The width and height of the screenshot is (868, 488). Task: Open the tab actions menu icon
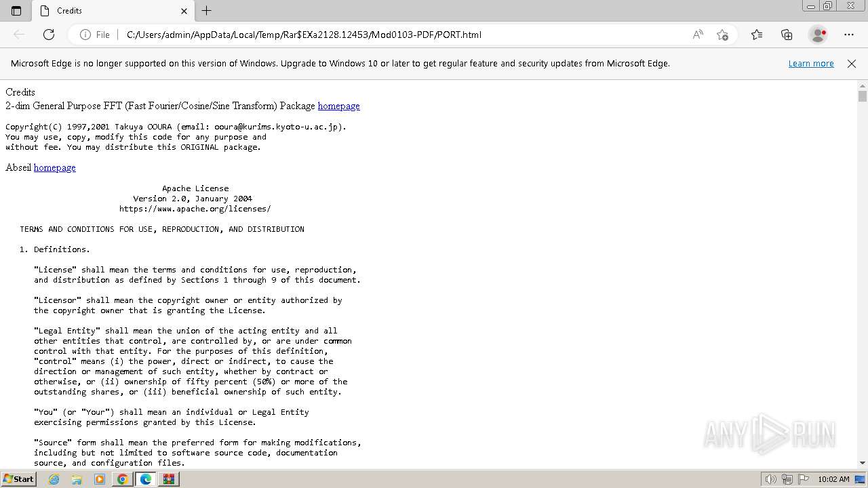16,11
